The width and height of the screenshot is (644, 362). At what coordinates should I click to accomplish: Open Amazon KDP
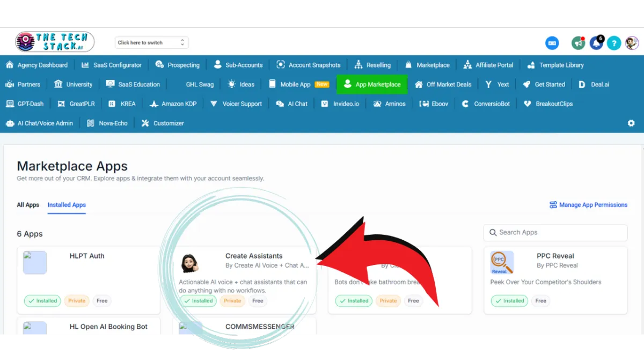click(x=174, y=104)
